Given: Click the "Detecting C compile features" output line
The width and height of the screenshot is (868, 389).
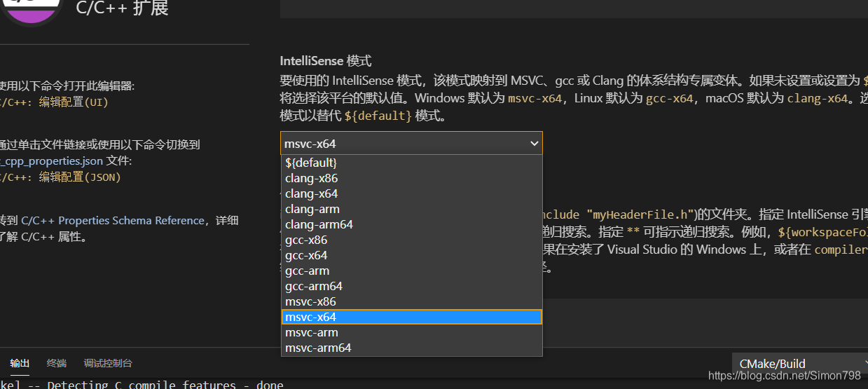Looking at the screenshot, I should [142, 384].
